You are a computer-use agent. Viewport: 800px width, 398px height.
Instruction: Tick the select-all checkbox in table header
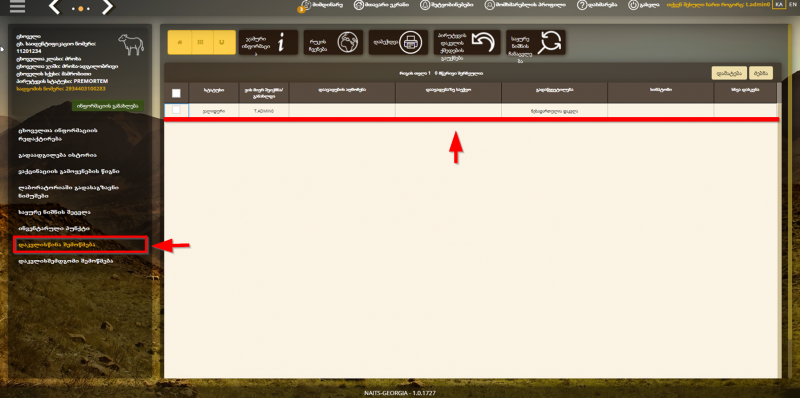(176, 93)
